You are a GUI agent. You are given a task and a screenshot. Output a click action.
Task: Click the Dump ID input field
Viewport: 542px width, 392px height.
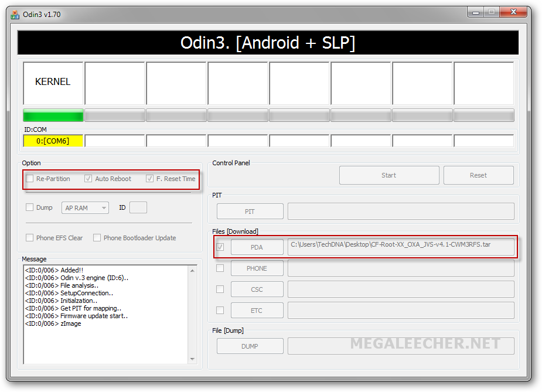pos(138,207)
